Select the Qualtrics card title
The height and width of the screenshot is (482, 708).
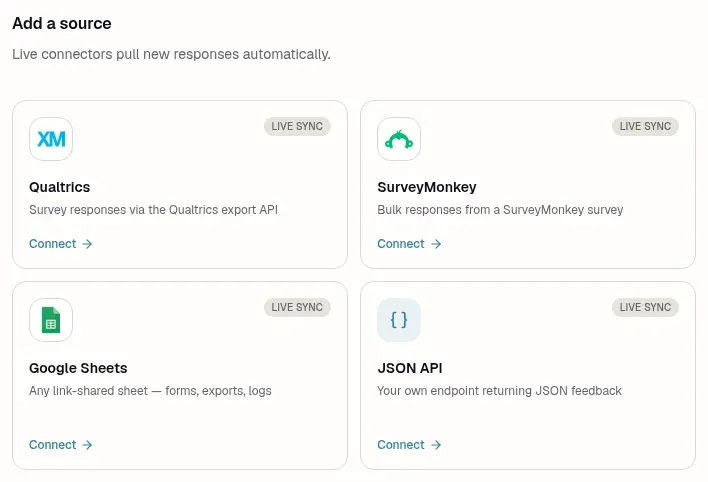point(60,187)
